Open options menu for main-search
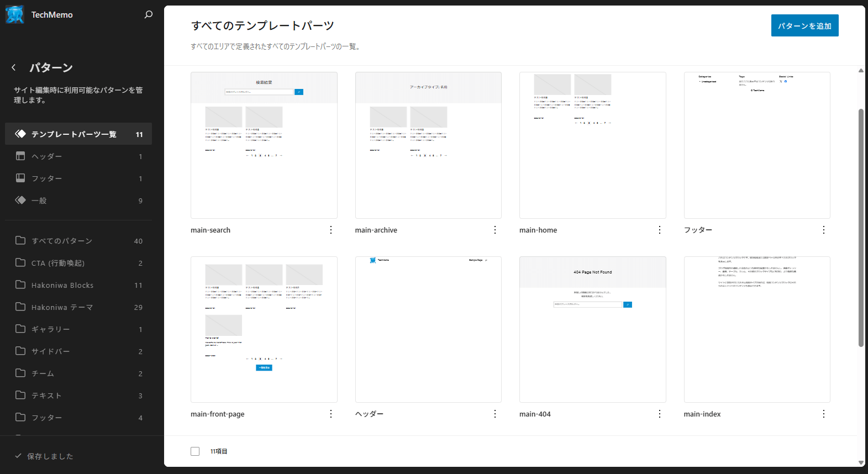The height and width of the screenshot is (474, 868). tap(330, 230)
